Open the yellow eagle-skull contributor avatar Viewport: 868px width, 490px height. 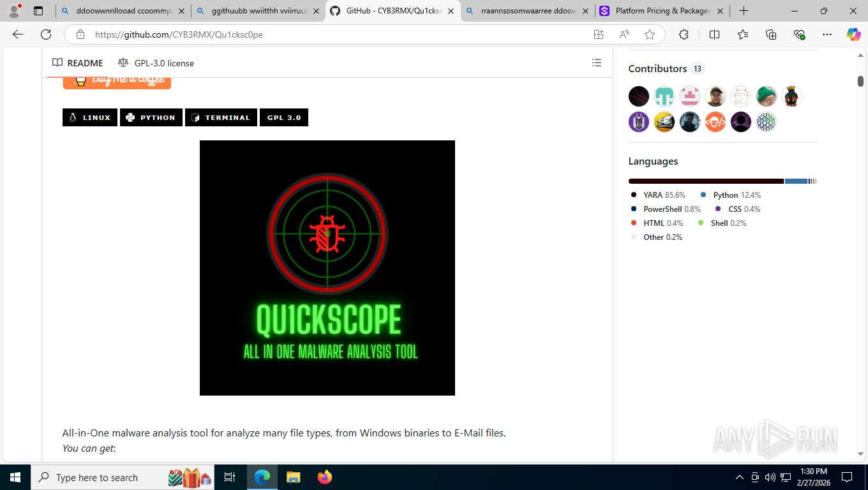click(664, 122)
